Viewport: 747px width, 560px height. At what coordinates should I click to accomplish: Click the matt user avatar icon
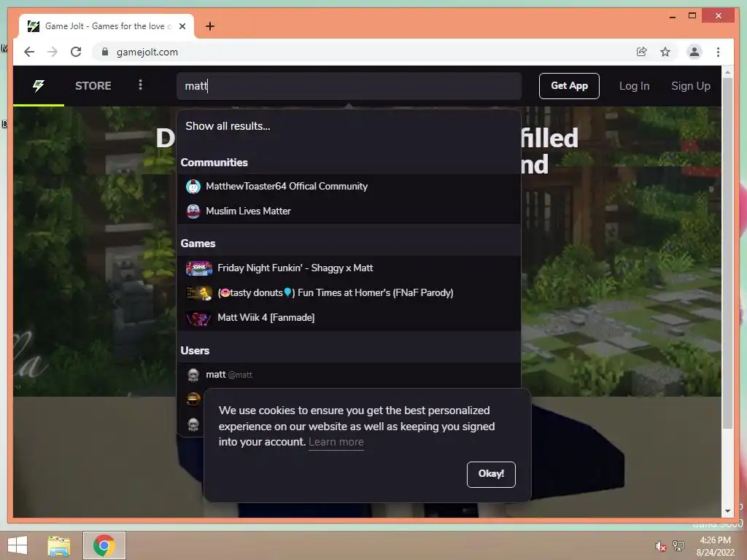193,375
